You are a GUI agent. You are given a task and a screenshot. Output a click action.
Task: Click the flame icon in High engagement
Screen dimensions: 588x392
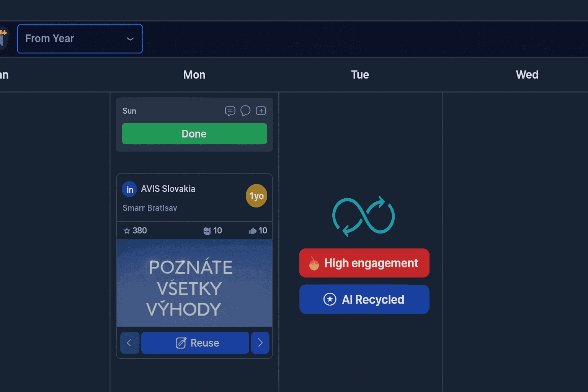click(314, 263)
